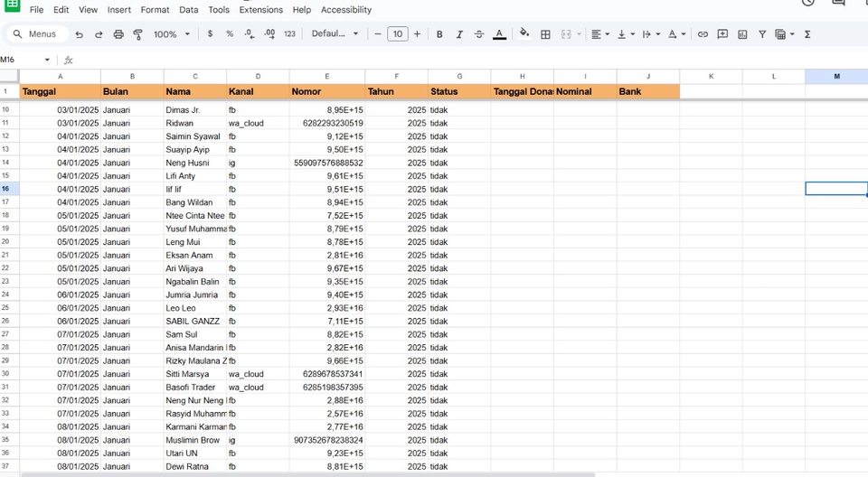Click the Undo icon in toolbar

(80, 34)
